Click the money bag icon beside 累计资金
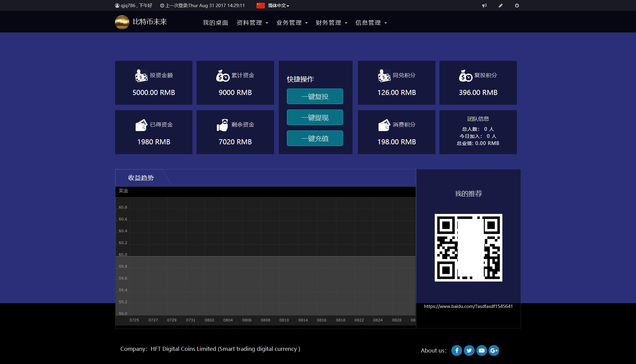The width and height of the screenshot is (636, 364). [x=223, y=76]
